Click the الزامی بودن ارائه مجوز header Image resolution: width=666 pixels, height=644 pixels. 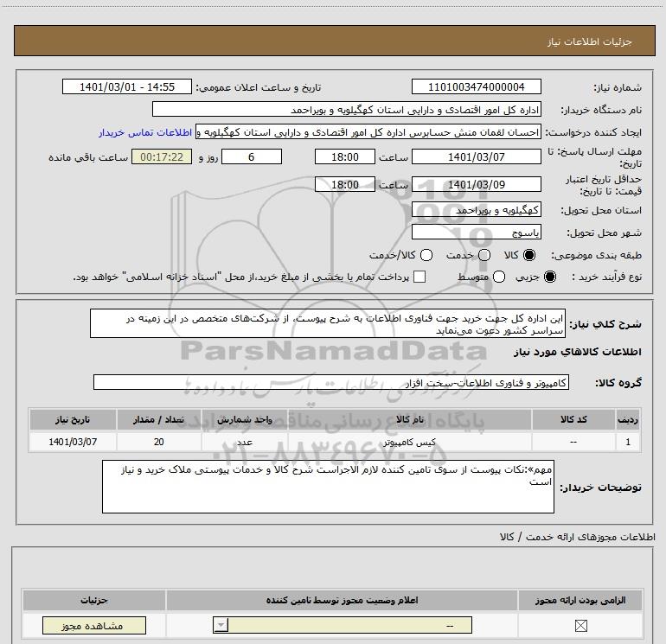tap(580, 600)
